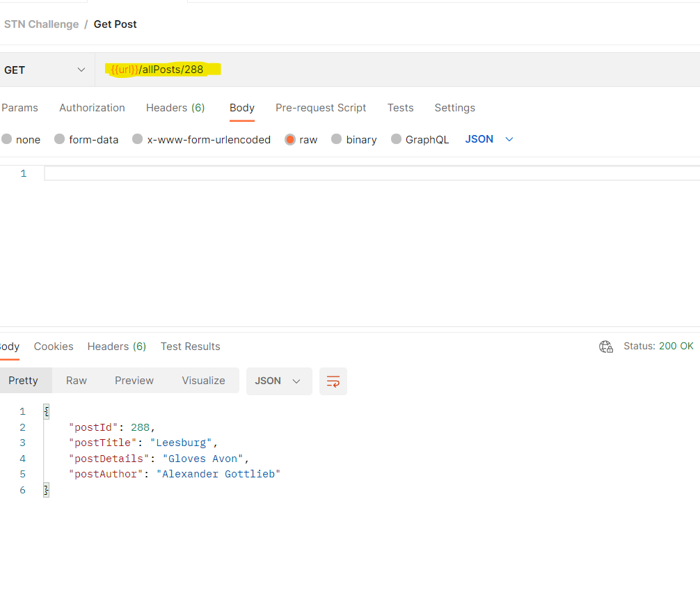Viewport: 700px width, 611px height.
Task: Select the response Body tab
Action: [9, 347]
